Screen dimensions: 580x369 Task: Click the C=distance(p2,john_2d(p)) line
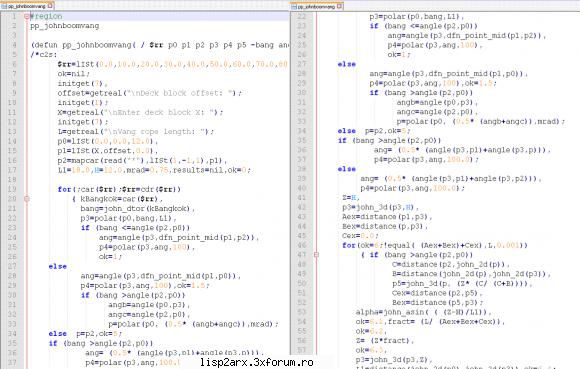pyautogui.click(x=451, y=264)
